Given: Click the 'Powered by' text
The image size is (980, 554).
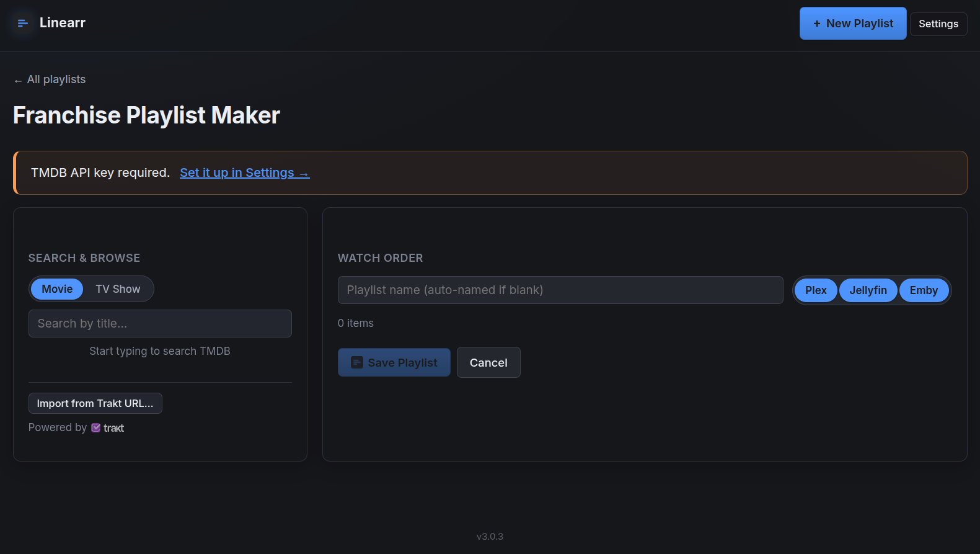Looking at the screenshot, I should (58, 427).
